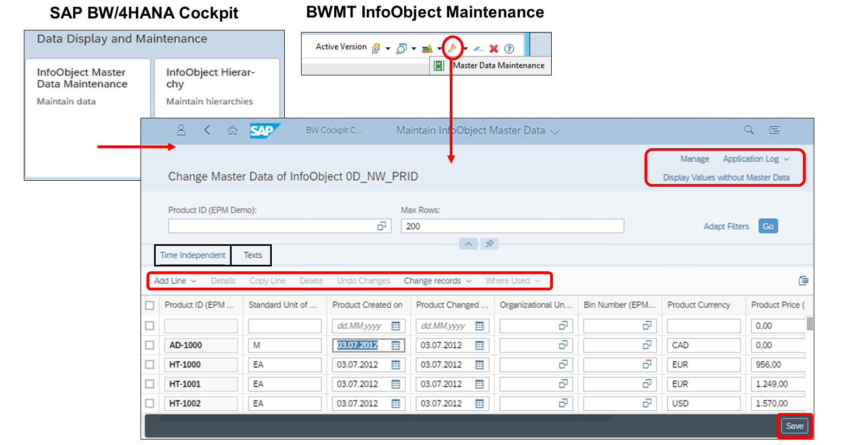Click the Copy Line button
Screen dimensions: 868x445
[x=267, y=281]
